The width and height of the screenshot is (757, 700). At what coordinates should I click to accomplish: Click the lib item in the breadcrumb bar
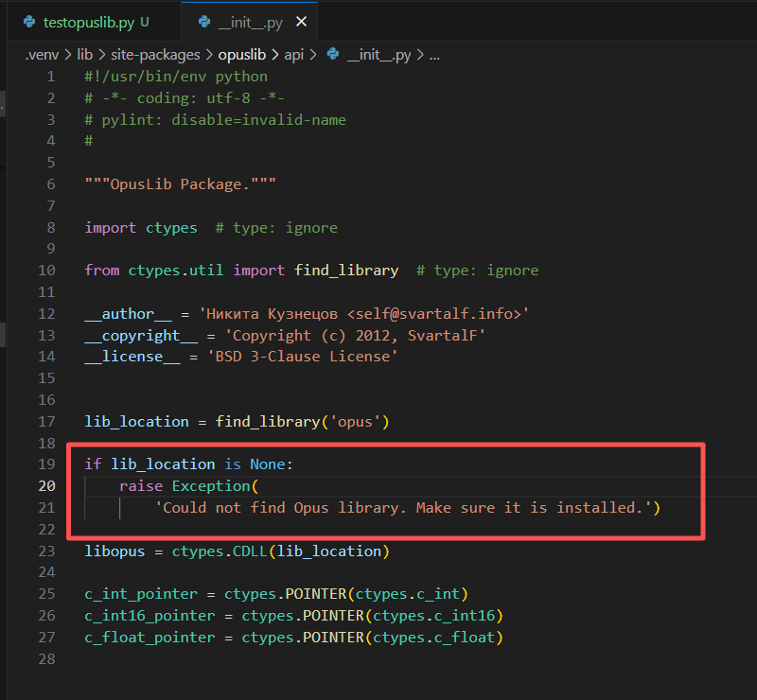(x=85, y=54)
